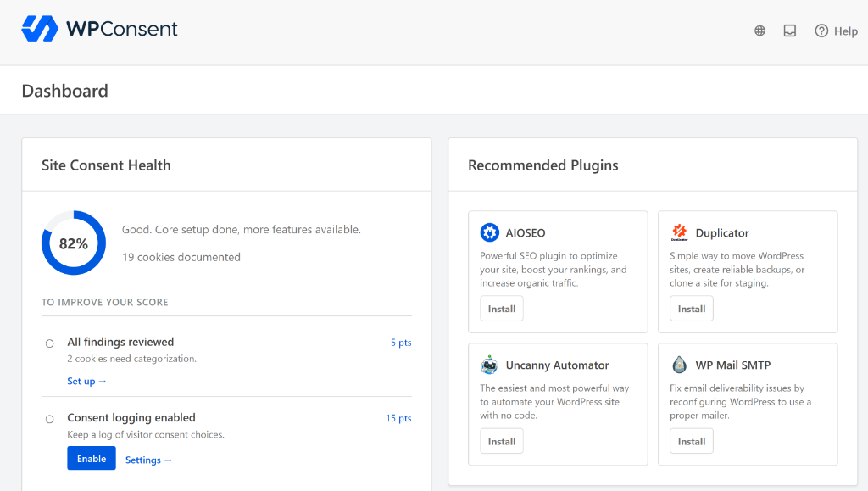Click 'Good. Core setup done' status message
This screenshot has height=491, width=868.
tap(242, 229)
